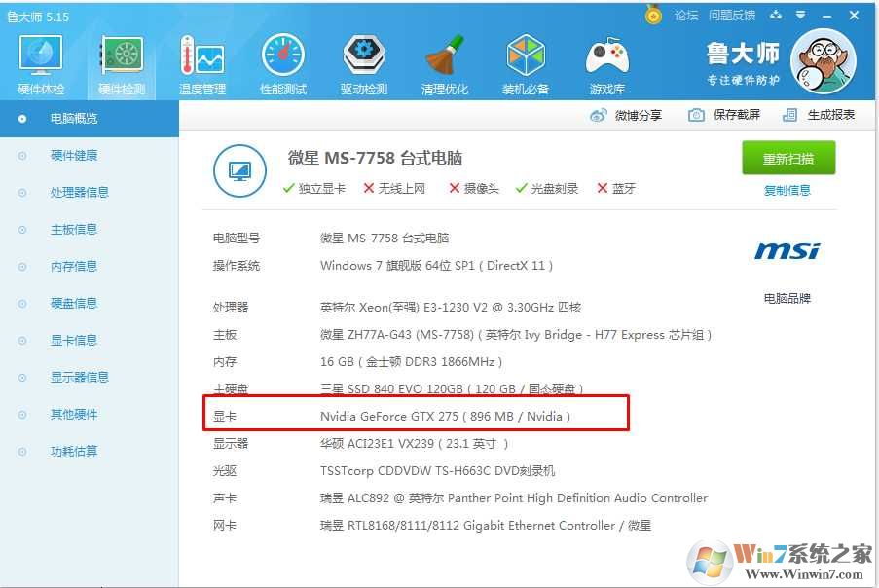
Task: Click 生成报表 generate report
Action: [x=830, y=115]
